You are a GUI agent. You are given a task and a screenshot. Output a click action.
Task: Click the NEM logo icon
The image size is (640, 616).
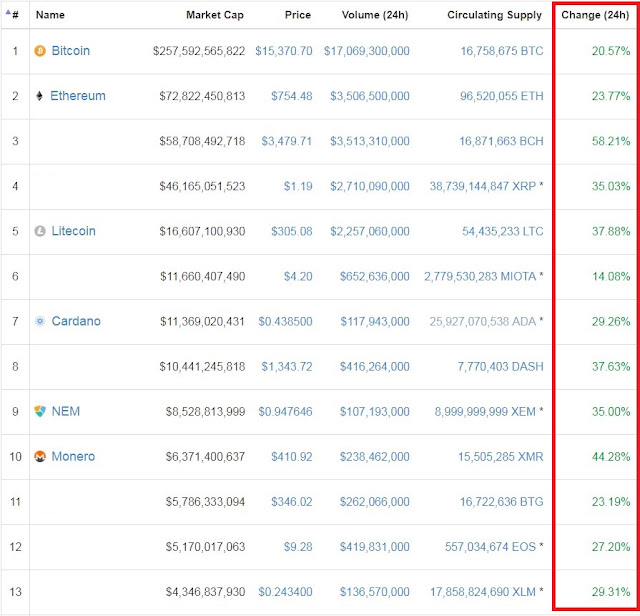[40, 411]
